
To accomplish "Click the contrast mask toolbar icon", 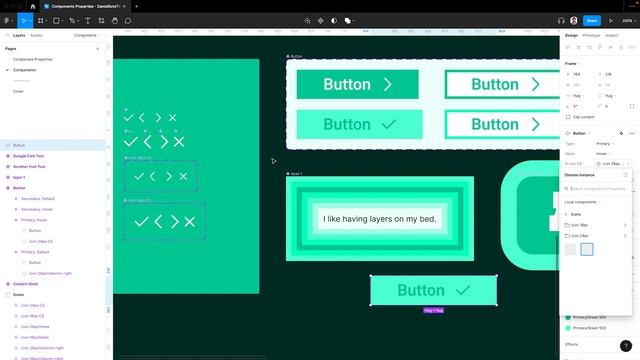I will point(334,20).
